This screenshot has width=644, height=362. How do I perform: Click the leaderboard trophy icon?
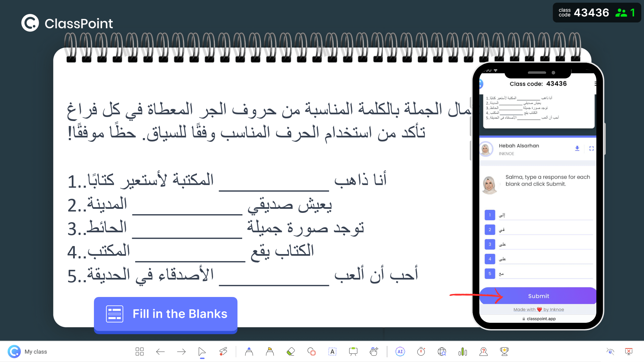504,351
